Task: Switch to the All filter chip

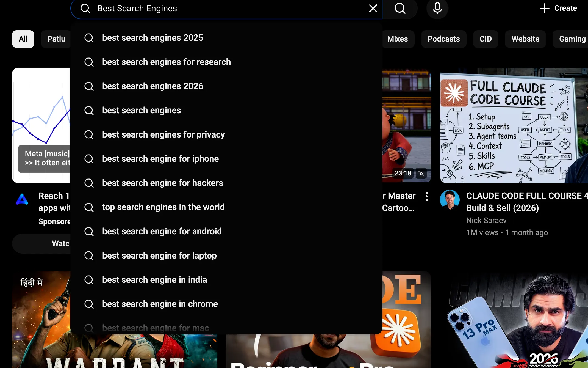Action: [23, 39]
